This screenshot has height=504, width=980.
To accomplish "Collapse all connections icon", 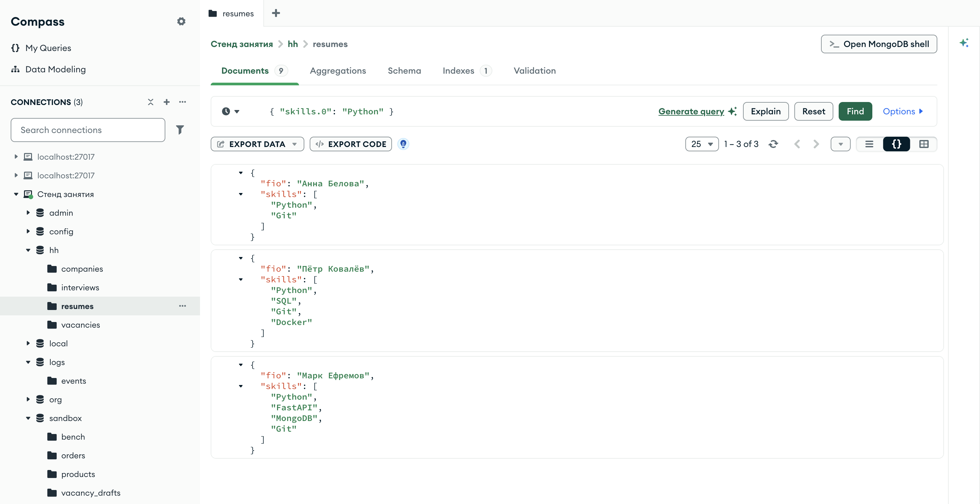I will (151, 102).
